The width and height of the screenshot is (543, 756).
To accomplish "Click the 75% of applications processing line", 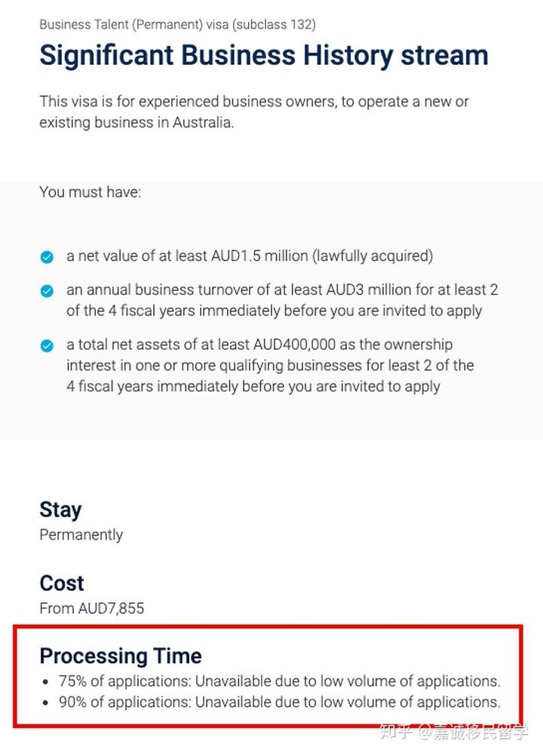I will click(x=280, y=681).
